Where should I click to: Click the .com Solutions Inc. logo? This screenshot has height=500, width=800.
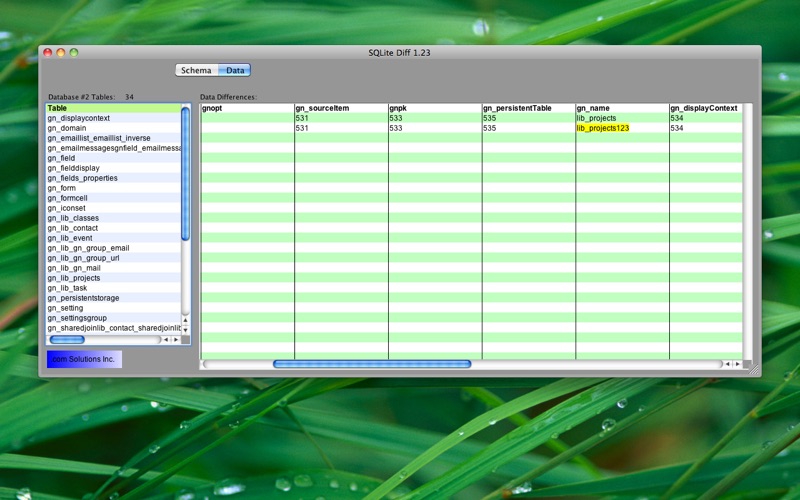(x=84, y=359)
